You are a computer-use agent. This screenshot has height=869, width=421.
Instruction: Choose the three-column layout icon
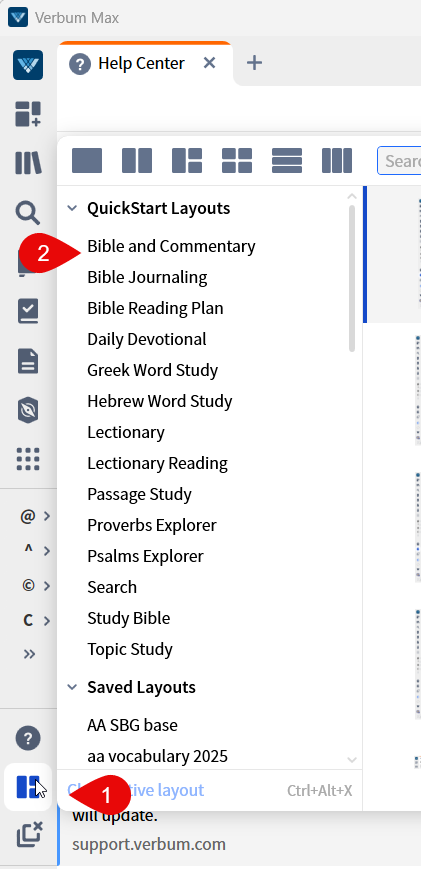click(337, 161)
